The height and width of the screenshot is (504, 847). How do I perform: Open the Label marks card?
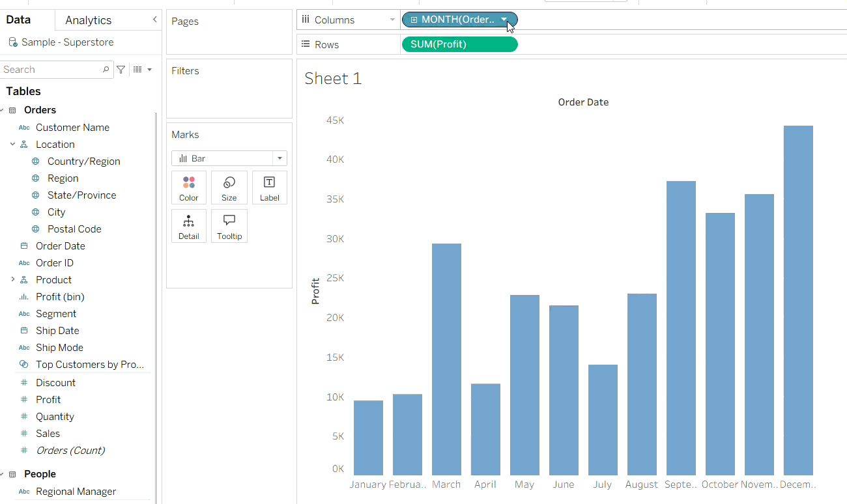269,188
